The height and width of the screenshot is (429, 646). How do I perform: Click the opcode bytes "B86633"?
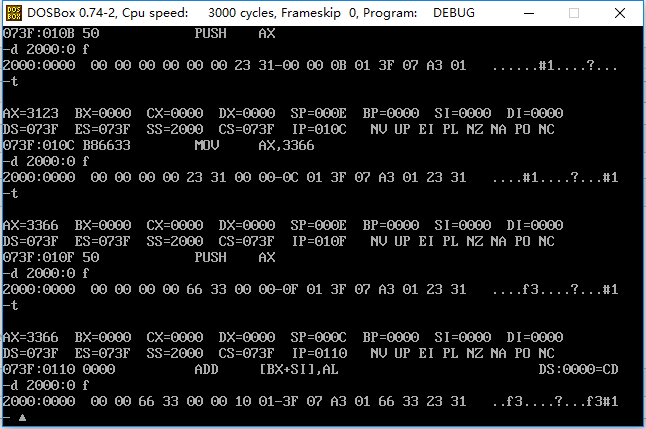coord(107,145)
